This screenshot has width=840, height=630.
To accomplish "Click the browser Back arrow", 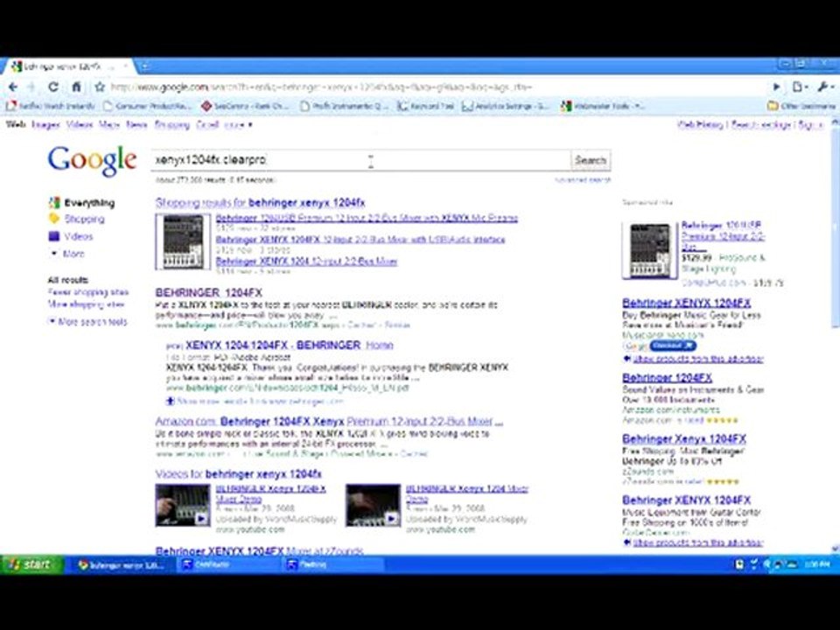I will (13, 87).
